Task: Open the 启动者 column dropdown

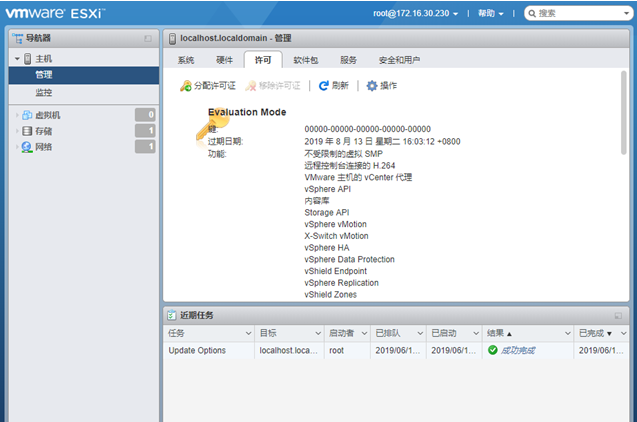Action: (x=364, y=333)
